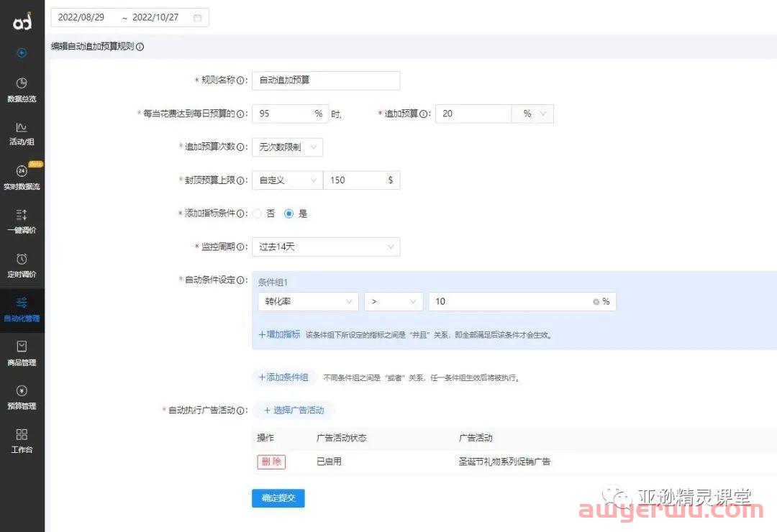
Task: Open the 转化率 metric dropdown
Action: pos(308,302)
